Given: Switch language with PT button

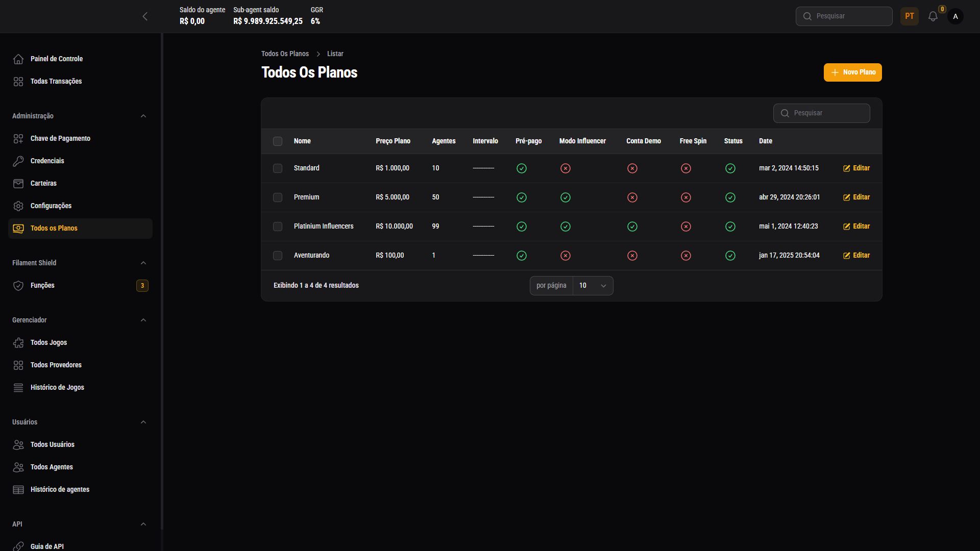Looking at the screenshot, I should (910, 16).
